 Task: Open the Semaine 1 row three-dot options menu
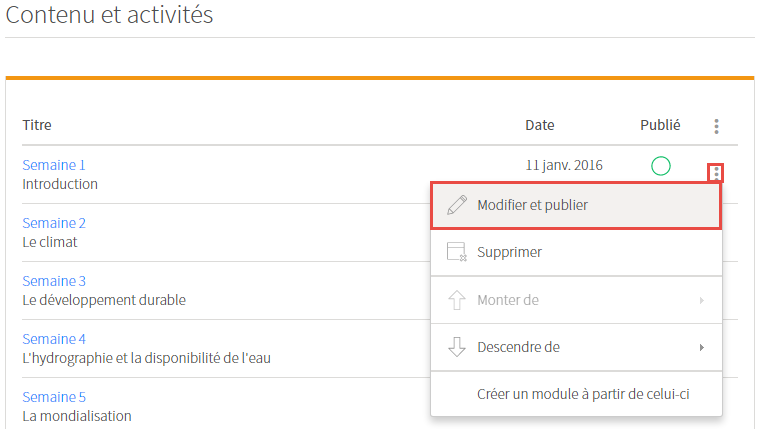tap(716, 173)
